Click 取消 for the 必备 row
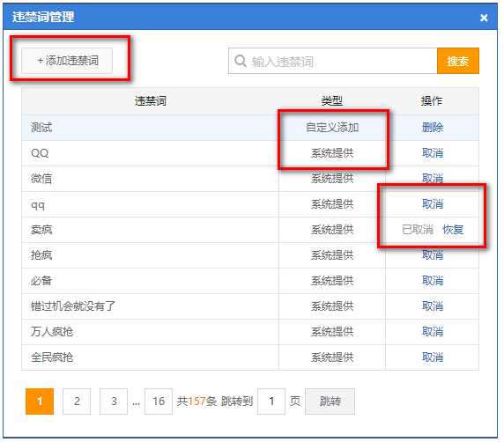The width and height of the screenshot is (504, 442). 433,281
